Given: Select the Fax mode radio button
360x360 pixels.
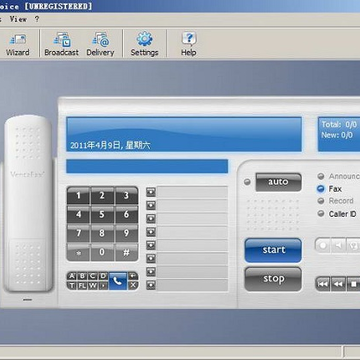Looking at the screenshot, I should (x=321, y=189).
